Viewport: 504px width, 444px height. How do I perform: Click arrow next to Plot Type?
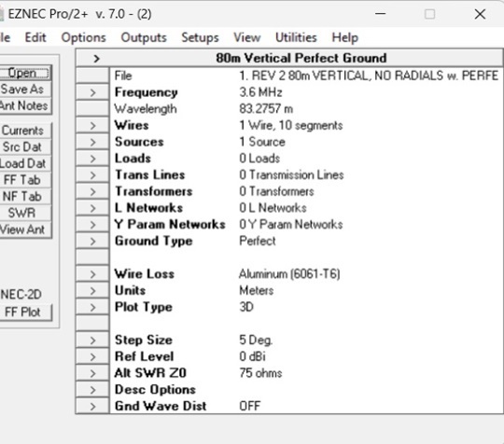coord(92,307)
